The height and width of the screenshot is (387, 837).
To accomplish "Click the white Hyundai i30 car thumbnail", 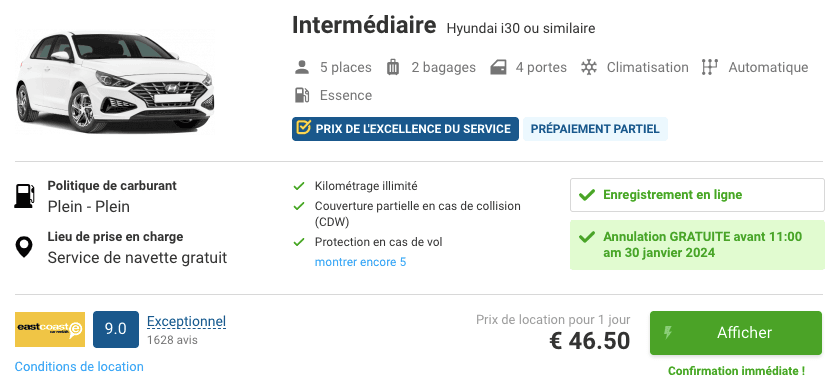I will [x=115, y=82].
